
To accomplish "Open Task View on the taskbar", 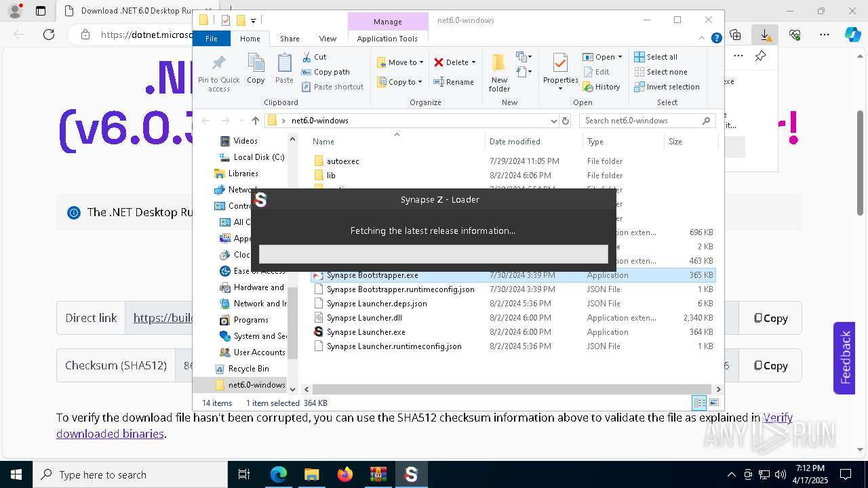I will [244, 474].
